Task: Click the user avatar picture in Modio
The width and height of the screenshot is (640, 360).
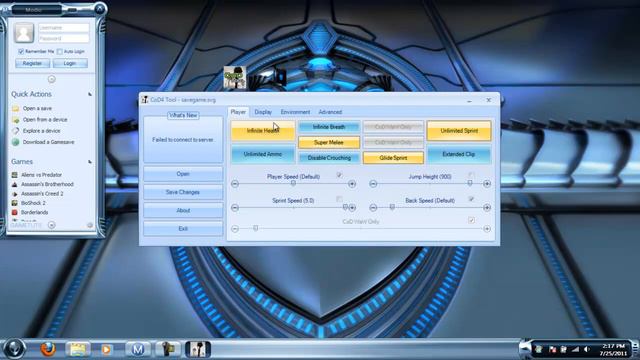Action: point(24,33)
